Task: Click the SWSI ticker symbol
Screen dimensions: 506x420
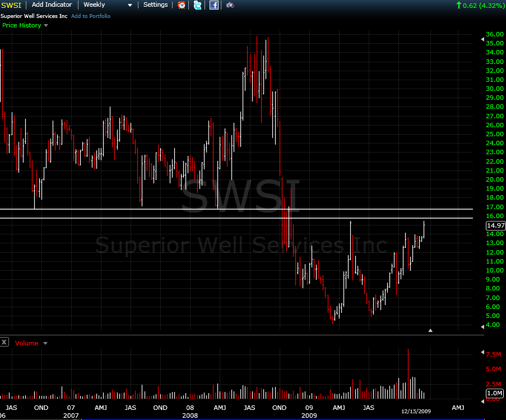Action: [x=11, y=5]
